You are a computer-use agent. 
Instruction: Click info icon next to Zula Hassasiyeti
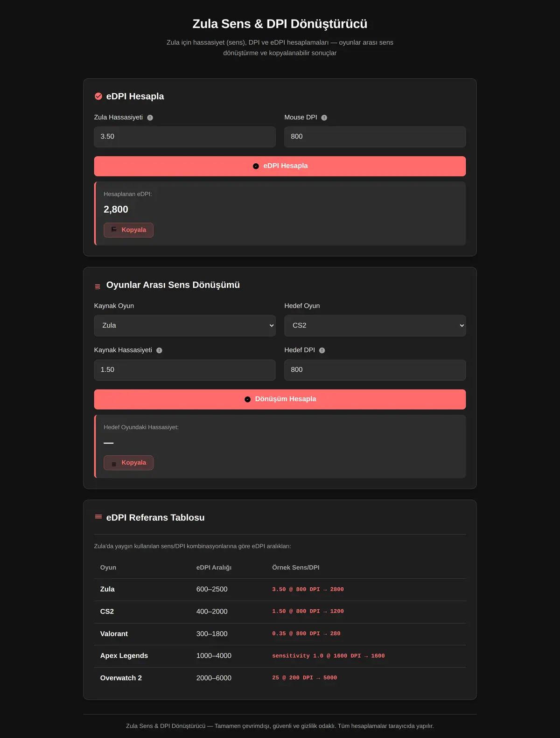pyautogui.click(x=150, y=118)
